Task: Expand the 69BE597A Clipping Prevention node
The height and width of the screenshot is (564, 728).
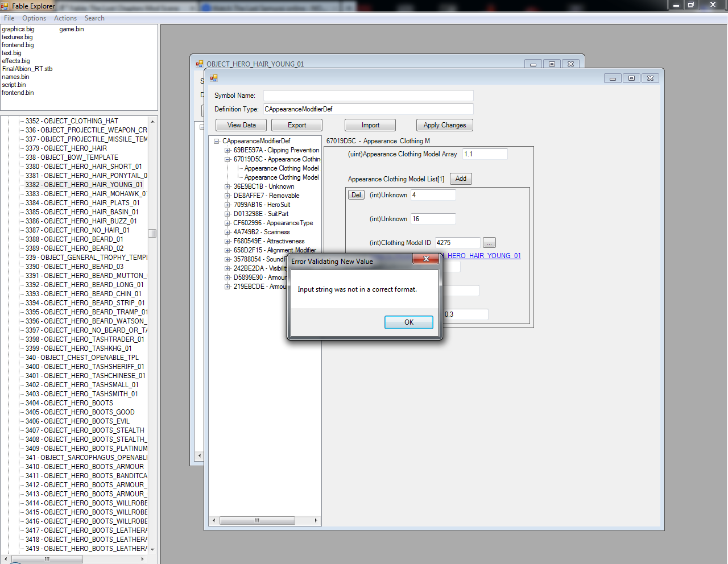Action: pyautogui.click(x=227, y=151)
